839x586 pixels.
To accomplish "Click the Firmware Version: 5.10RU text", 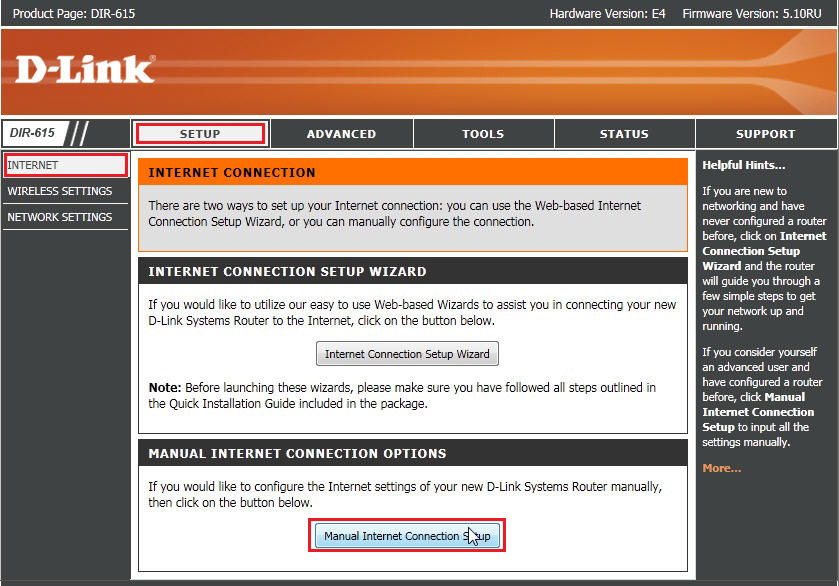I will click(x=752, y=13).
